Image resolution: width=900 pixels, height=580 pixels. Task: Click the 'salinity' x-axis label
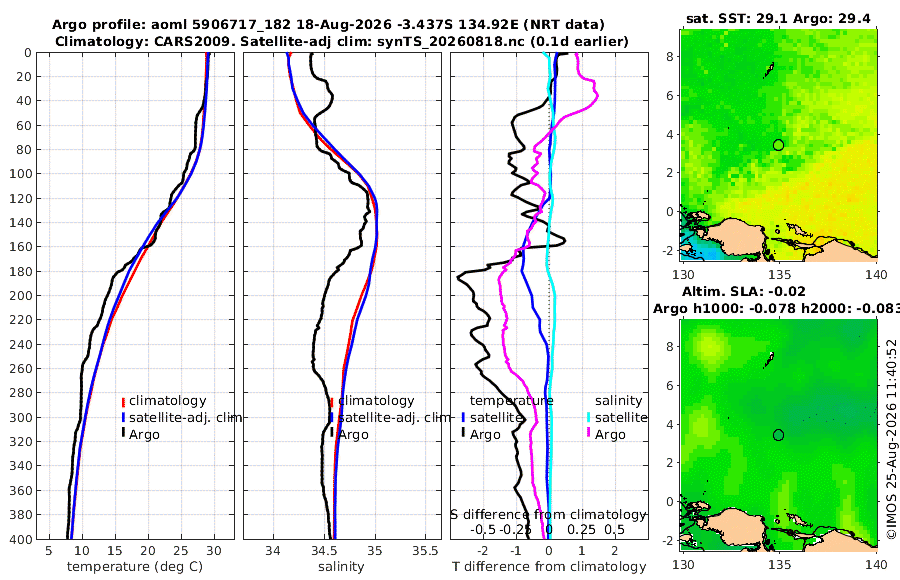342,567
